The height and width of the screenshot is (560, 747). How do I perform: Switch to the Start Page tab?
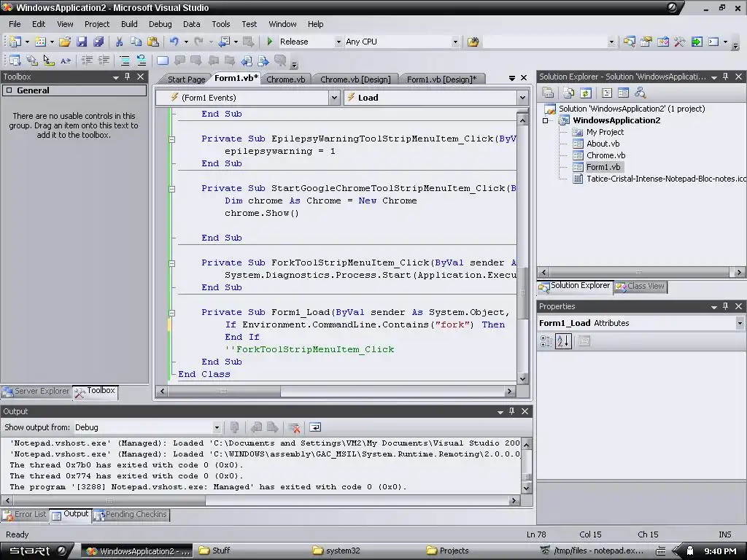pos(186,79)
